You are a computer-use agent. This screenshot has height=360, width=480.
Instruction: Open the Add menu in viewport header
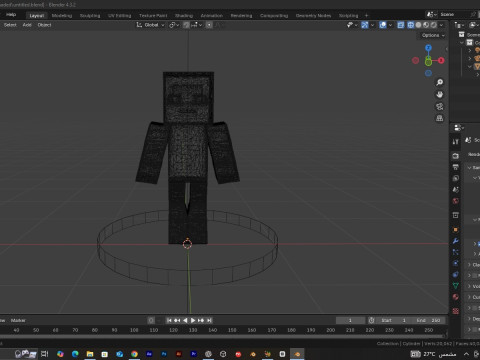click(x=27, y=25)
